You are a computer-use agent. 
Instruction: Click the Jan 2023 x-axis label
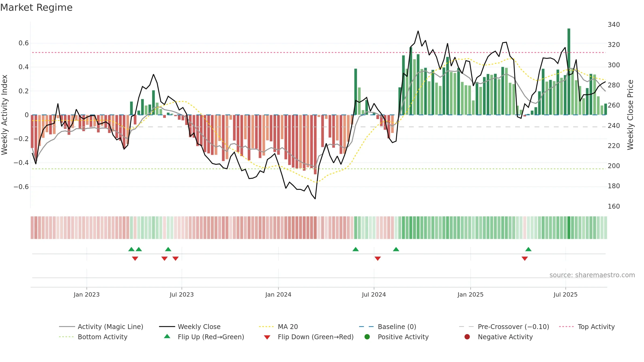coord(87,295)
